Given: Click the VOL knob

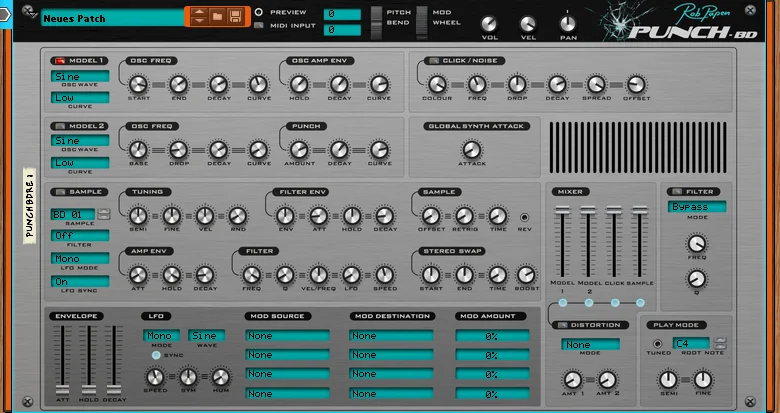Looking at the screenshot, I should coord(489,24).
